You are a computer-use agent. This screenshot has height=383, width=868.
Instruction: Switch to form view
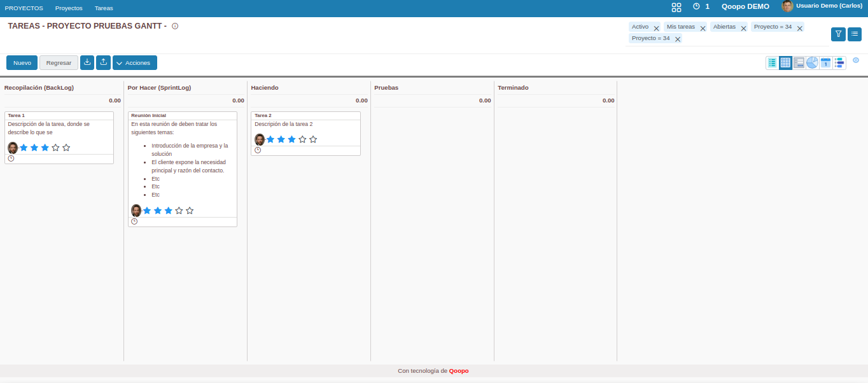point(799,62)
